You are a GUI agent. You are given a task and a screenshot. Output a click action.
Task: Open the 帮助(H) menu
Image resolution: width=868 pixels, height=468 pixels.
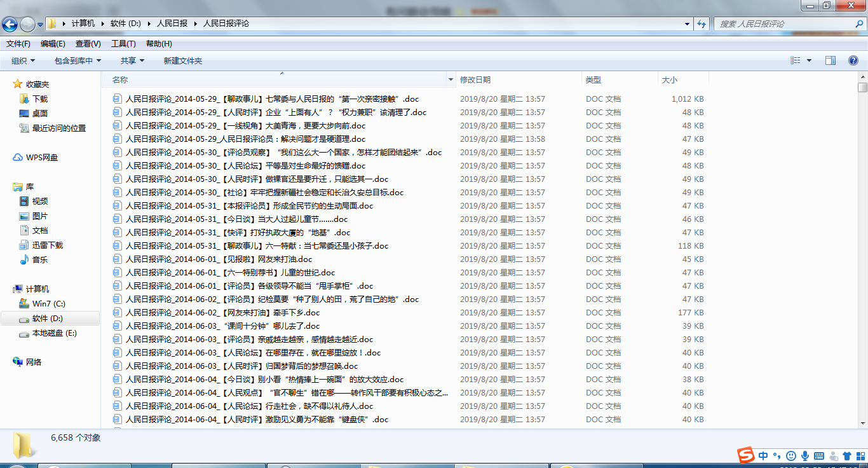[x=159, y=44]
